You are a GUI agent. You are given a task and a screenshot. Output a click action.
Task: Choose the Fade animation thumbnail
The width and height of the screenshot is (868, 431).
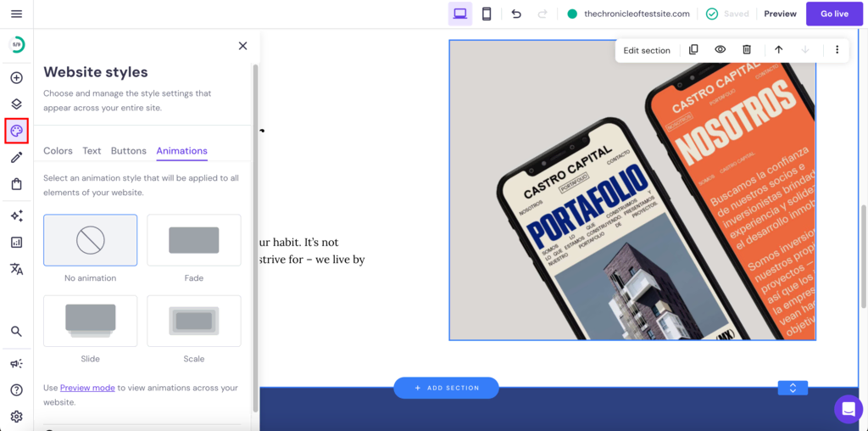pos(193,240)
